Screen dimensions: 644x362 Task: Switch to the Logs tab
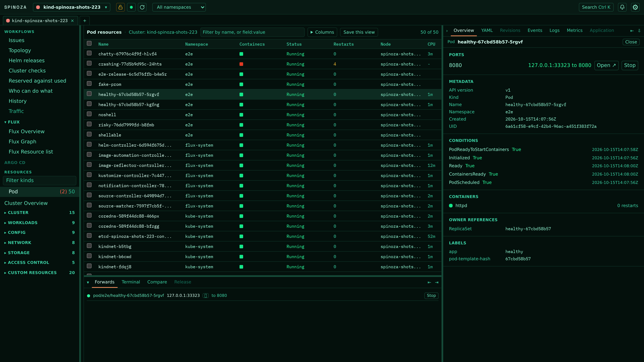click(x=554, y=31)
